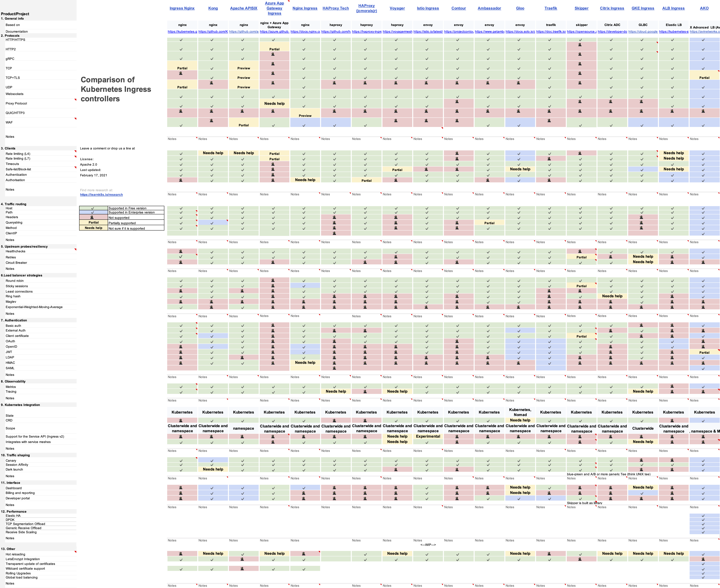Click the checkmark in Ingress Nginx Host cell
The height and width of the screenshot is (588, 720).
(181, 209)
